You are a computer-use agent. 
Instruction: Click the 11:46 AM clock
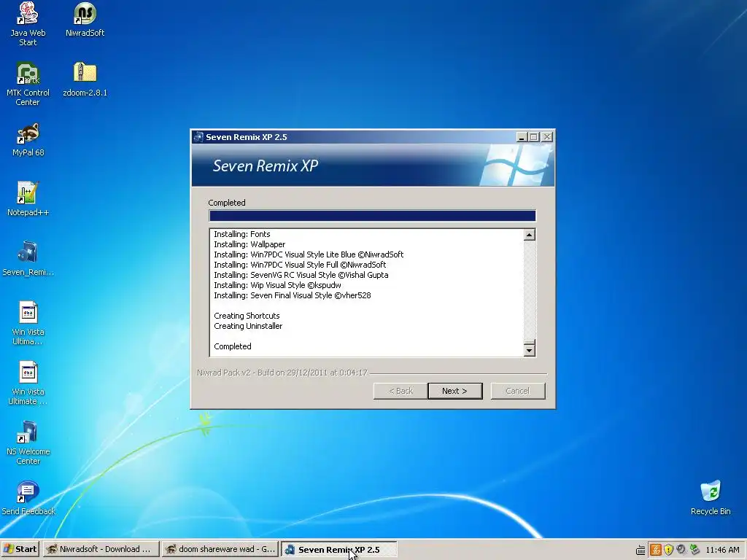point(722,550)
